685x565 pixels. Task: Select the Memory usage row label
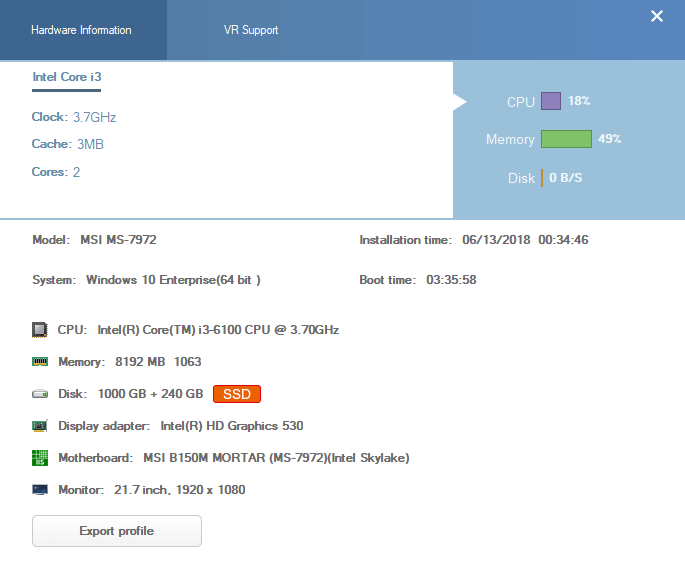[510, 139]
